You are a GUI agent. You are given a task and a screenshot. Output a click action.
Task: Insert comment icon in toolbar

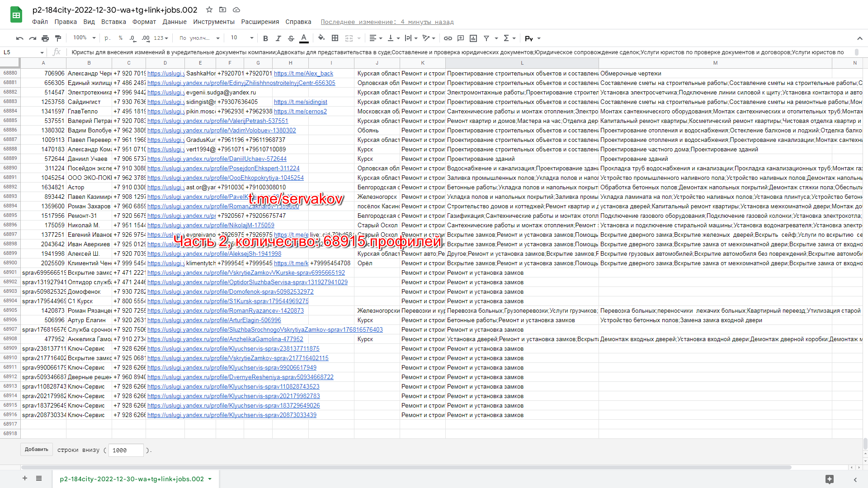(461, 38)
